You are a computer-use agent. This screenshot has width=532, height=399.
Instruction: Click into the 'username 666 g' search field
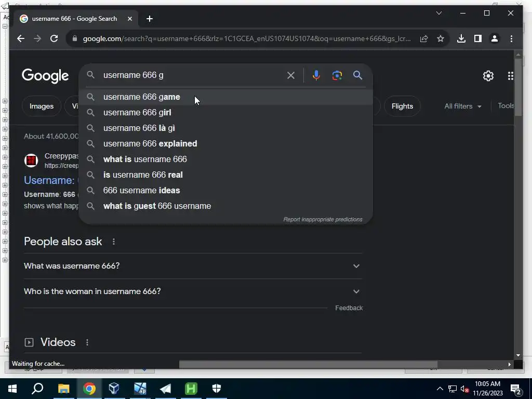coord(193,75)
